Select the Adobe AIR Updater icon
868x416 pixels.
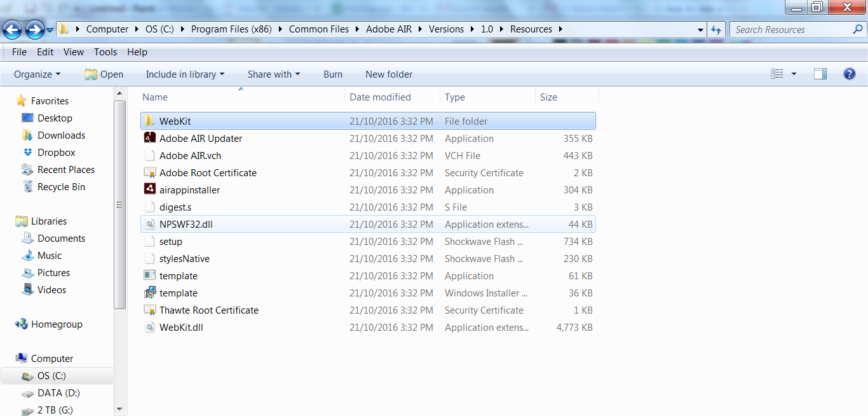tap(149, 138)
